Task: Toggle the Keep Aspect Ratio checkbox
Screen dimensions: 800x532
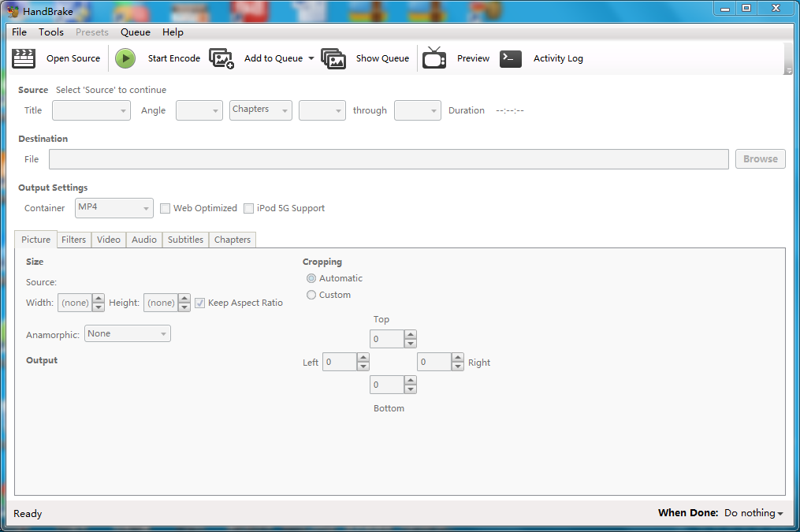Action: tap(200, 303)
